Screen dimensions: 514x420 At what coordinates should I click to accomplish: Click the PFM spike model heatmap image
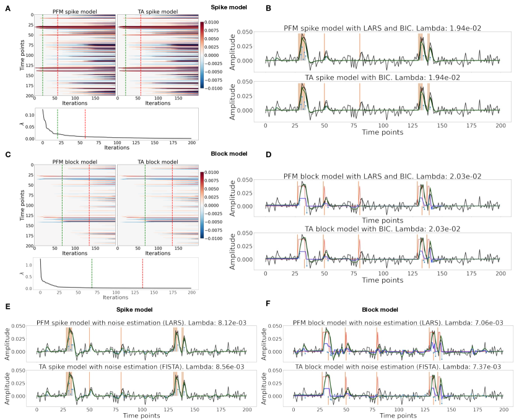coord(75,55)
